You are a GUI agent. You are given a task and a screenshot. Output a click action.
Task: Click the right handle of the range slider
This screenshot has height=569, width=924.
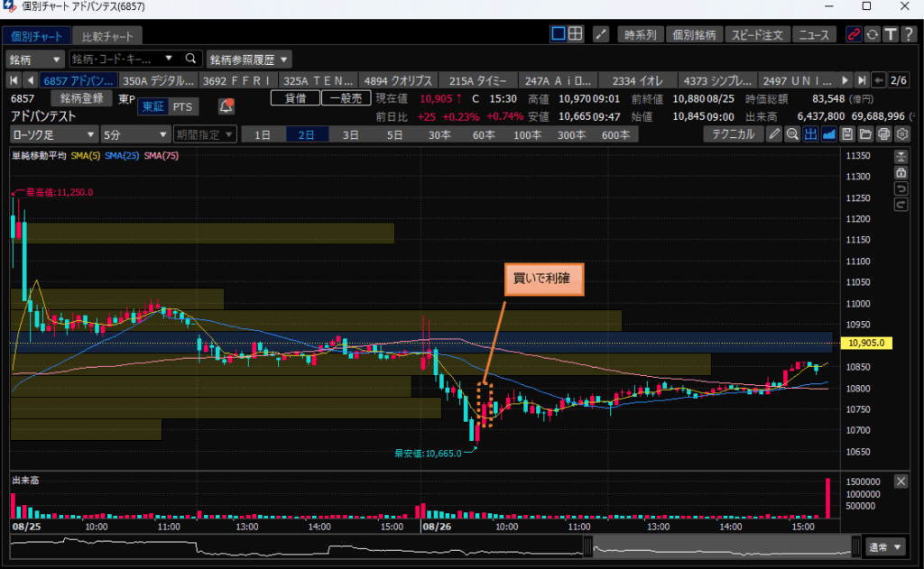pos(855,546)
